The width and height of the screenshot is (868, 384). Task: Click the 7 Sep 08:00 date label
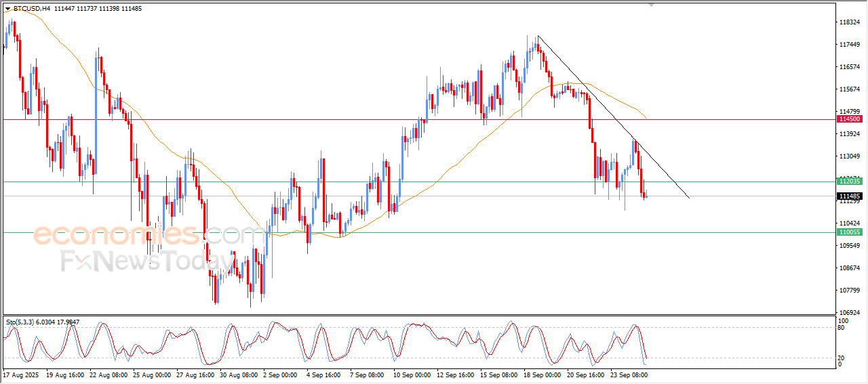point(368,374)
